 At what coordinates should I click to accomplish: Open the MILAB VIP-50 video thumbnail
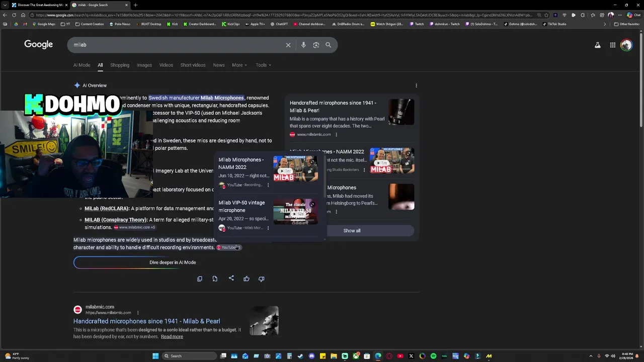click(295, 212)
